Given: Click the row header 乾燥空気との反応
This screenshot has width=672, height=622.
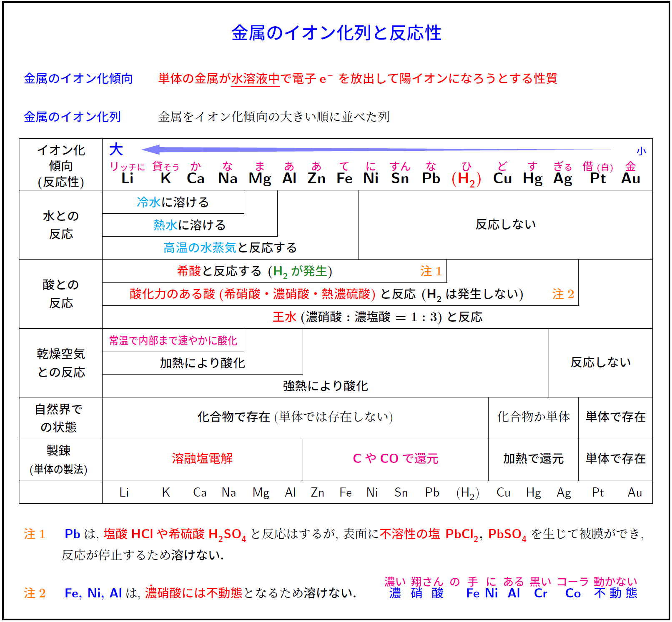Looking at the screenshot, I should coord(61,363).
